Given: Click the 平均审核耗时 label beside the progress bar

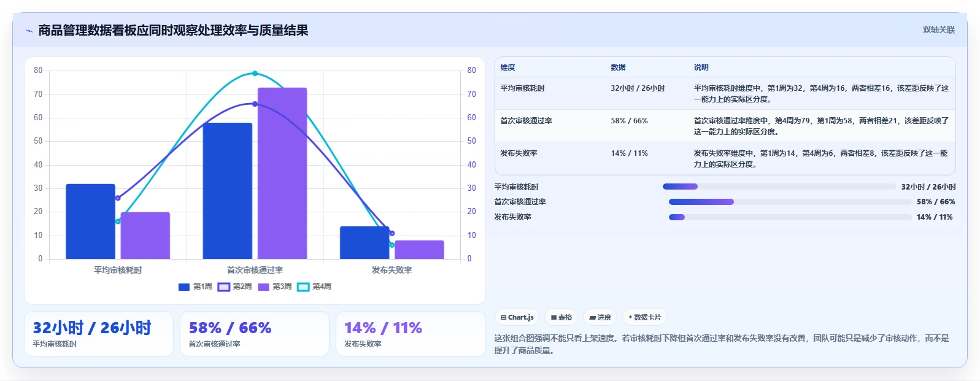Looking at the screenshot, I should [x=517, y=187].
